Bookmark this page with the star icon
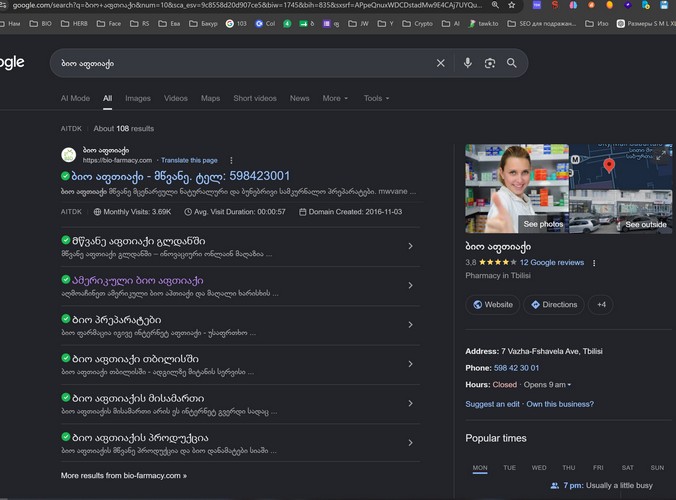 pyautogui.click(x=512, y=5)
